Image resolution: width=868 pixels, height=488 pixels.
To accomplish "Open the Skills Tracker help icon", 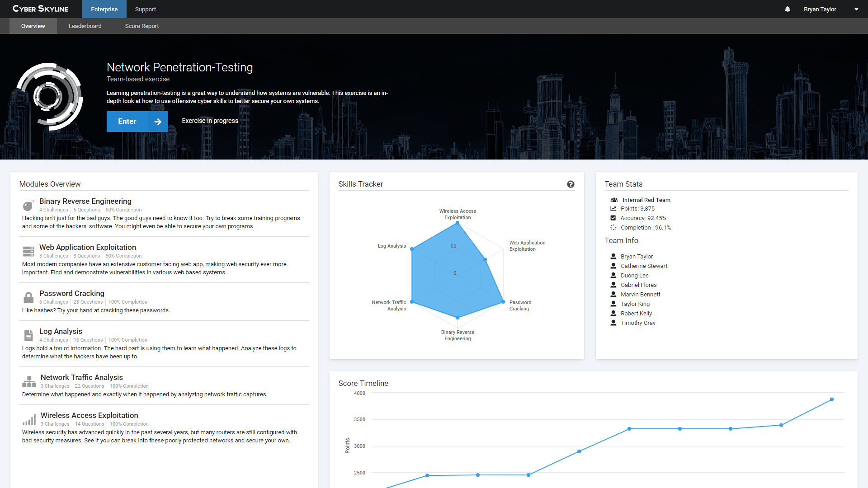I will coord(571,184).
